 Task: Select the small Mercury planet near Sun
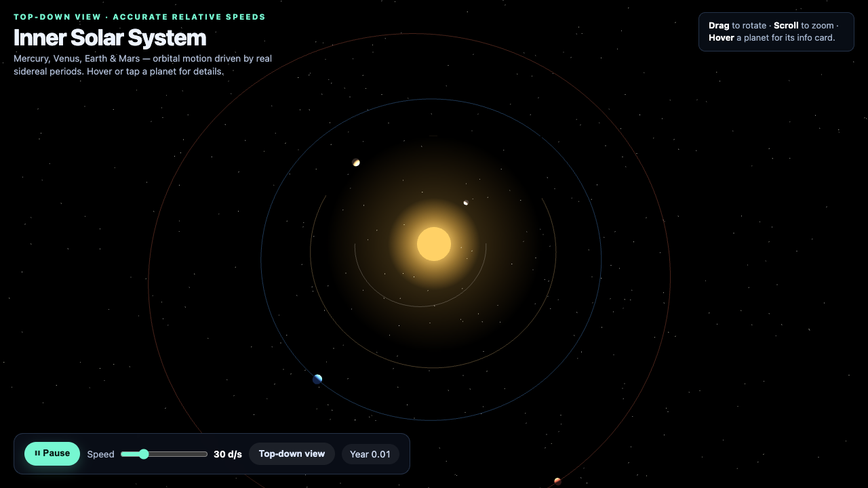pos(466,203)
